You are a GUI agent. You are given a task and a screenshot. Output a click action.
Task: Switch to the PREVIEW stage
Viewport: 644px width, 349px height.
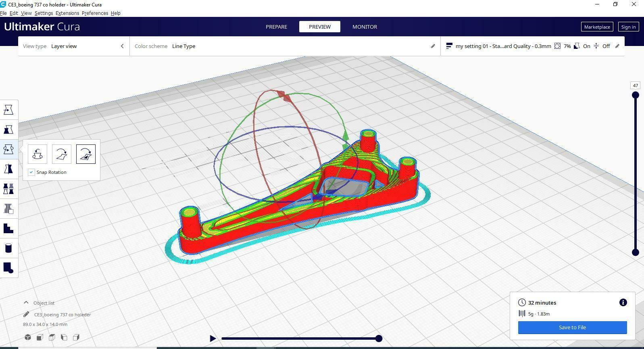point(320,27)
